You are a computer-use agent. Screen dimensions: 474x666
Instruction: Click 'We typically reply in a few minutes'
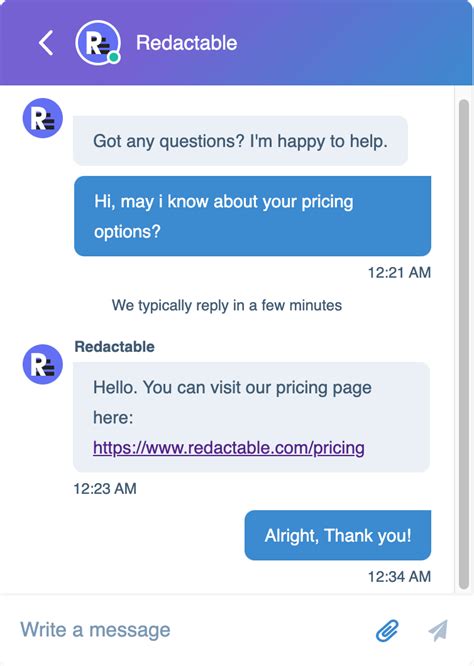tap(227, 305)
